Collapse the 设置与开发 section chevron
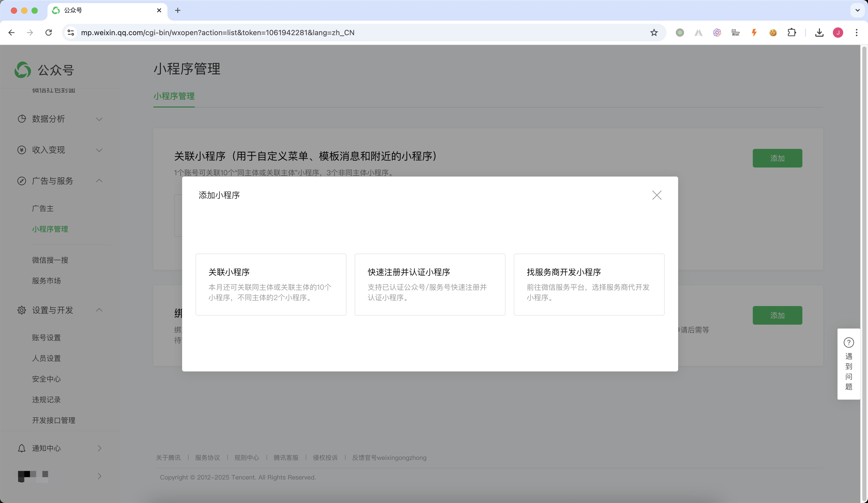This screenshot has width=868, height=503. pos(99,310)
